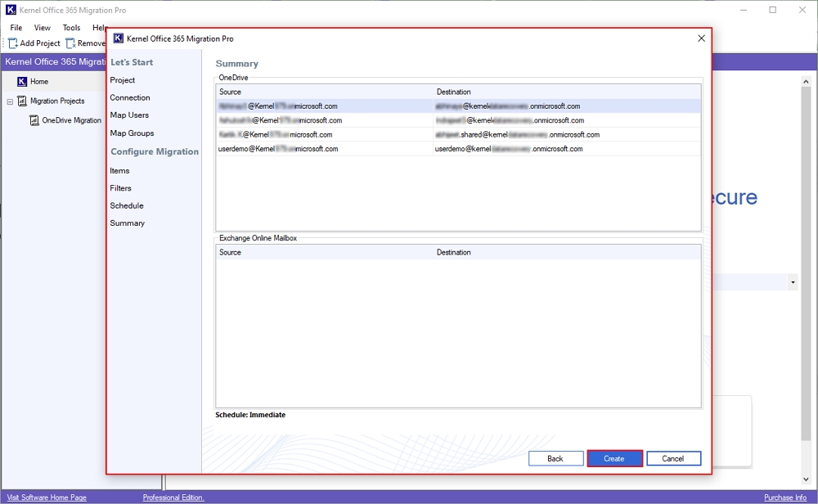Viewport: 818px width, 504px height.
Task: Open the Tools menu
Action: pyautogui.click(x=72, y=28)
